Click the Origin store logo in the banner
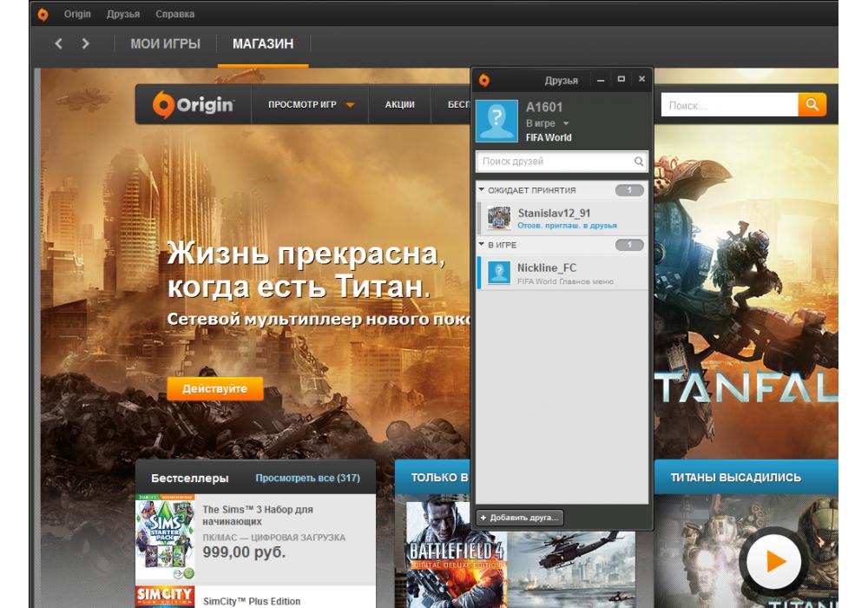The width and height of the screenshot is (868, 608). click(194, 105)
